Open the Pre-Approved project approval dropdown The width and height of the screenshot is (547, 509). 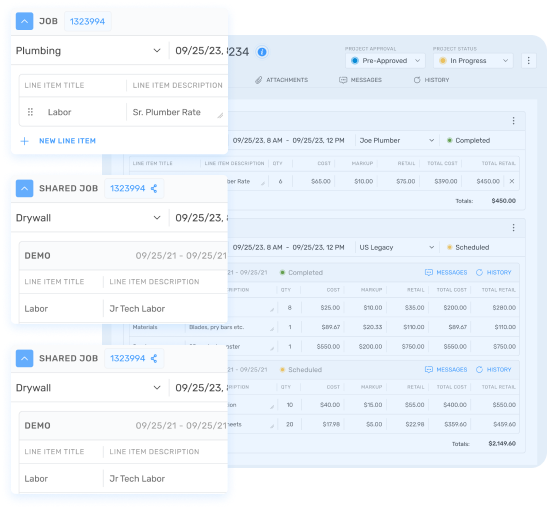[x=385, y=61]
